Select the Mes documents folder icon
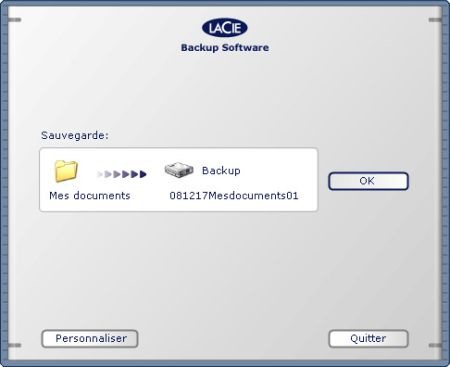 (66, 171)
